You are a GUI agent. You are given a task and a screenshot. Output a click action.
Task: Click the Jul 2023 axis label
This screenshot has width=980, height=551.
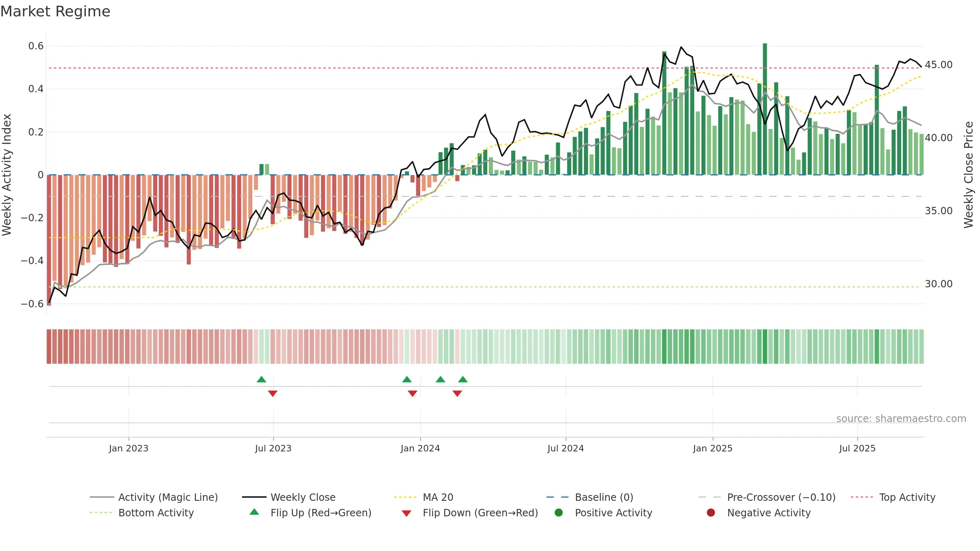pos(273,448)
